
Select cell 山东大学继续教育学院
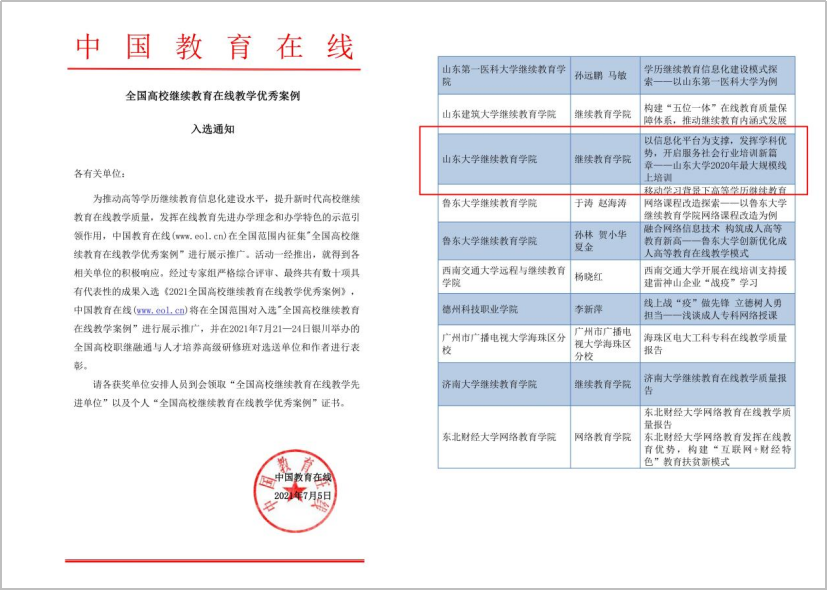point(504,159)
